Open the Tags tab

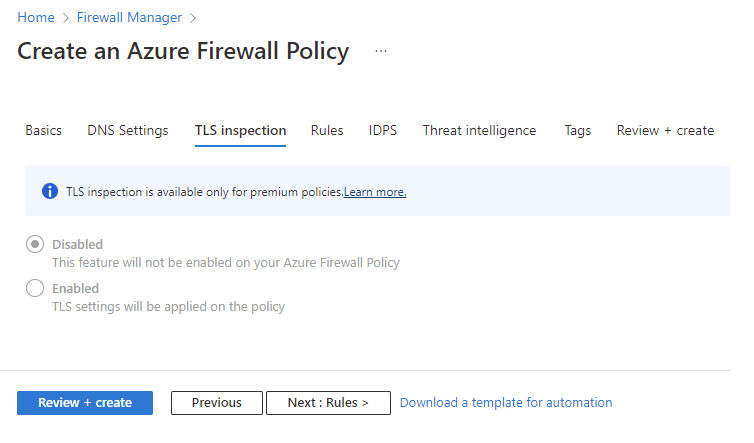[x=577, y=130]
